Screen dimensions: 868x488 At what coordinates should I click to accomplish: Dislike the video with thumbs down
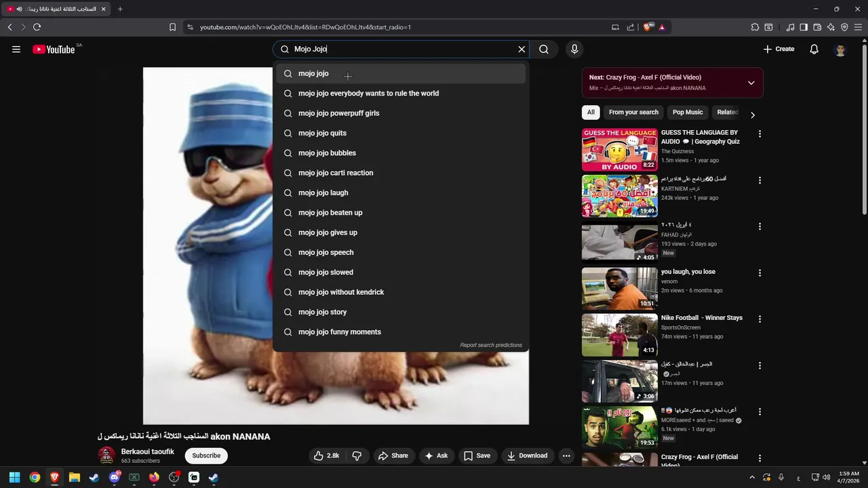357,455
